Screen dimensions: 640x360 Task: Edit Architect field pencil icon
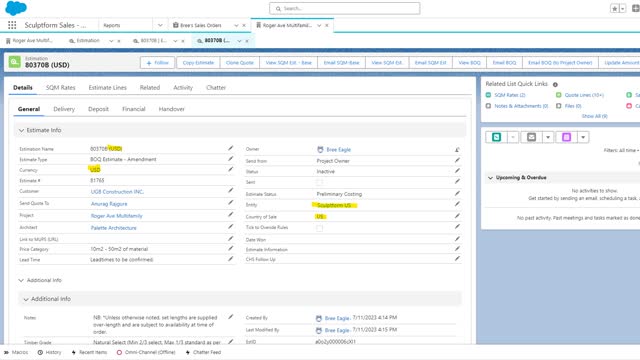(231, 227)
